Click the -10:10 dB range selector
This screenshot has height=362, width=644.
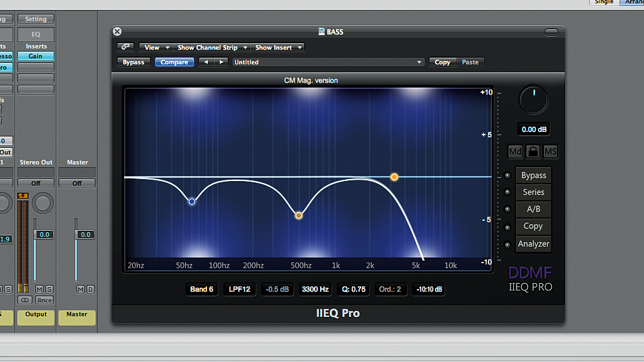pos(429,289)
